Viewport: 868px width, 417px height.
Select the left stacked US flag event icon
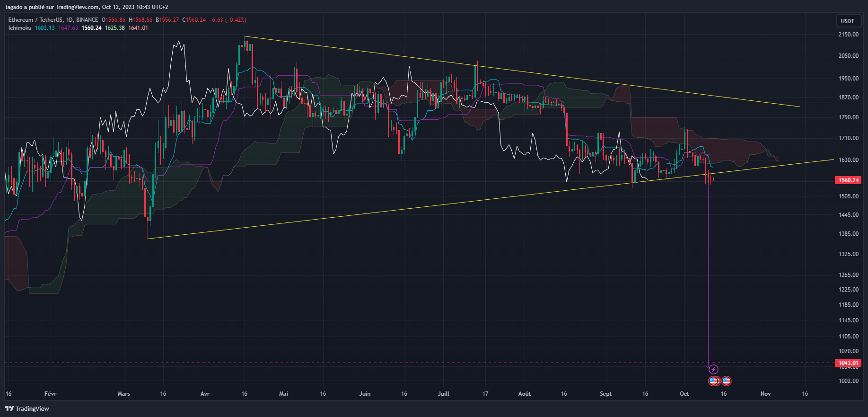pyautogui.click(x=713, y=381)
